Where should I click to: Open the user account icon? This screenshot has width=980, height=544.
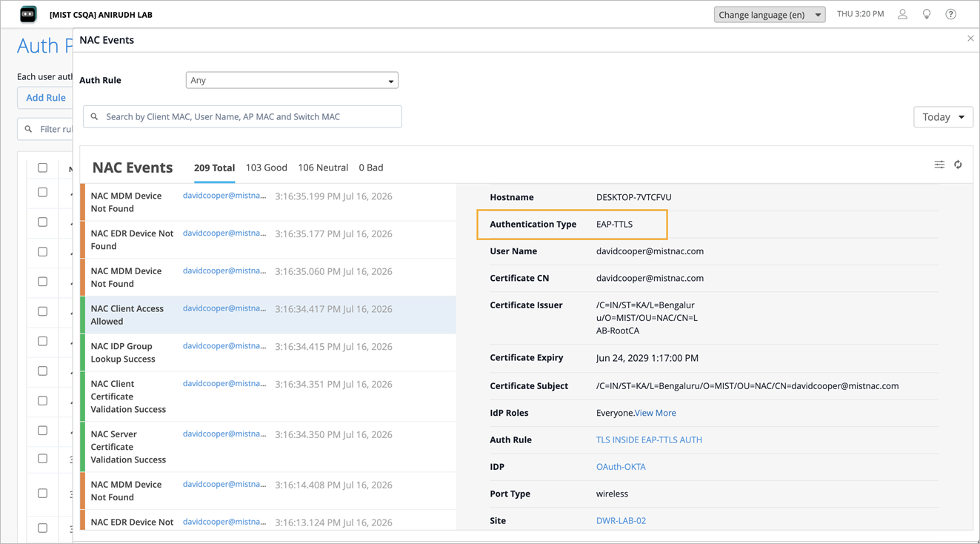[902, 14]
